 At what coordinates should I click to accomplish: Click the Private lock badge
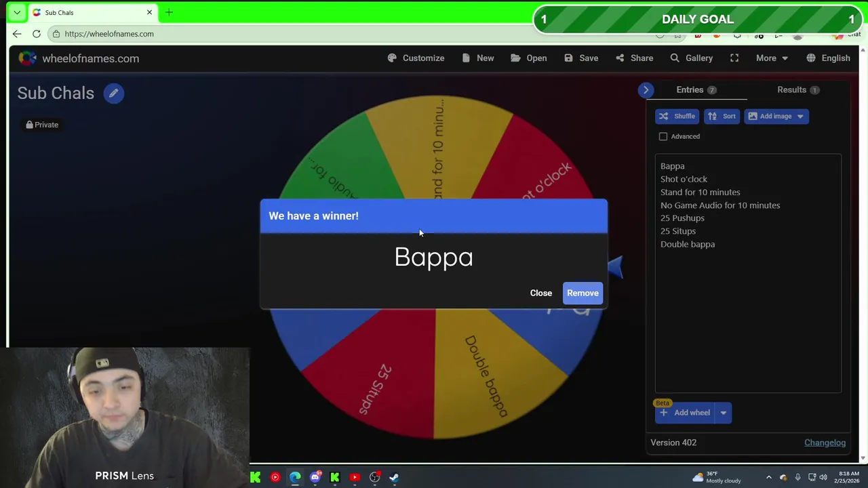click(42, 125)
